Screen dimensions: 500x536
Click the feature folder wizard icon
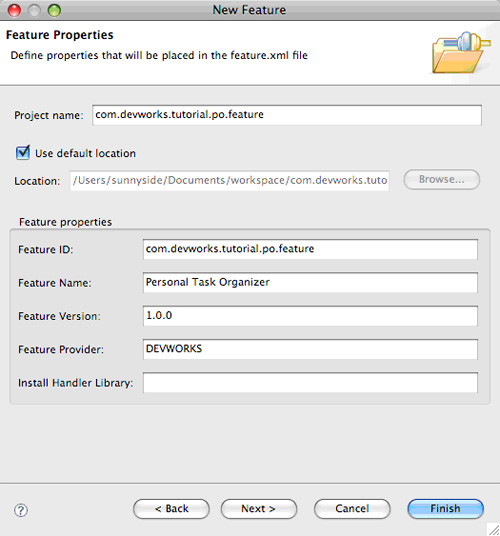click(x=461, y=52)
